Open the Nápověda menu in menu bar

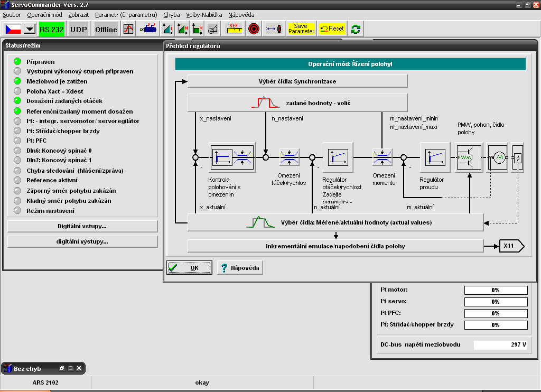(x=241, y=15)
